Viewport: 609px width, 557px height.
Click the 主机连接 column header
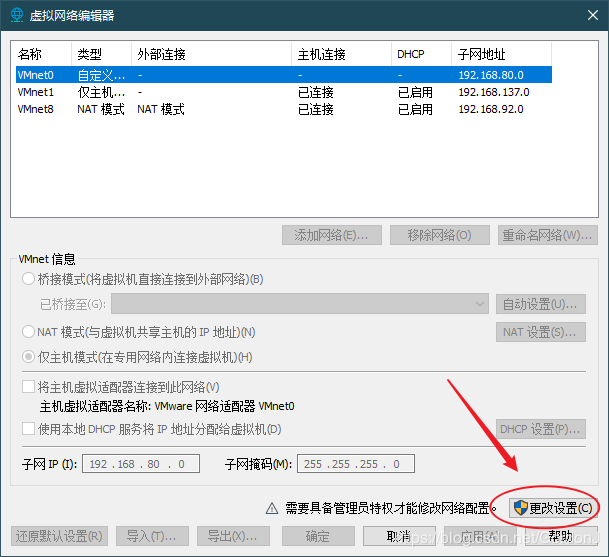[341, 54]
